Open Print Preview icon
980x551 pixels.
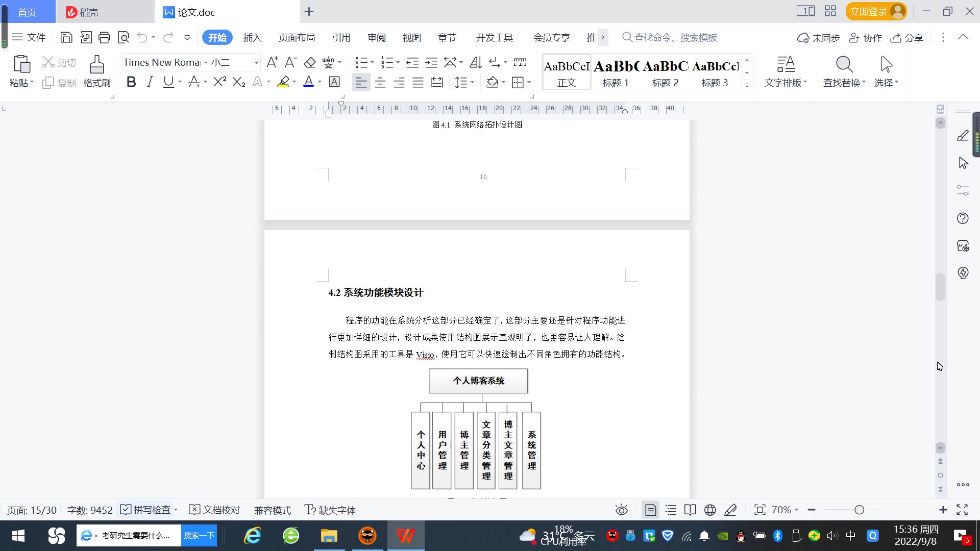(x=124, y=37)
